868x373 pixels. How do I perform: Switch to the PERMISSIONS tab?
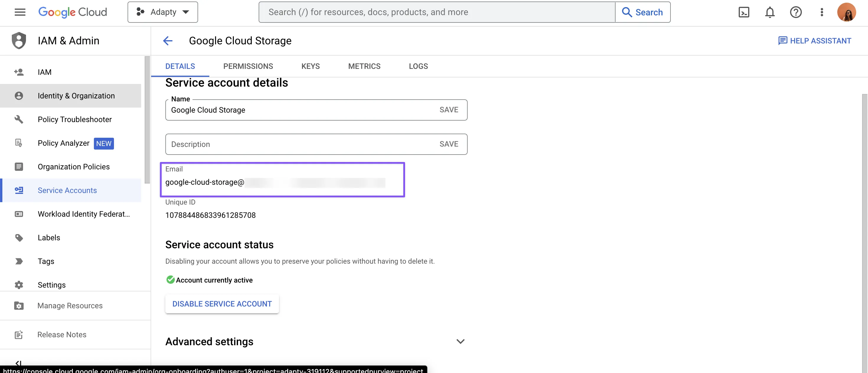(248, 66)
